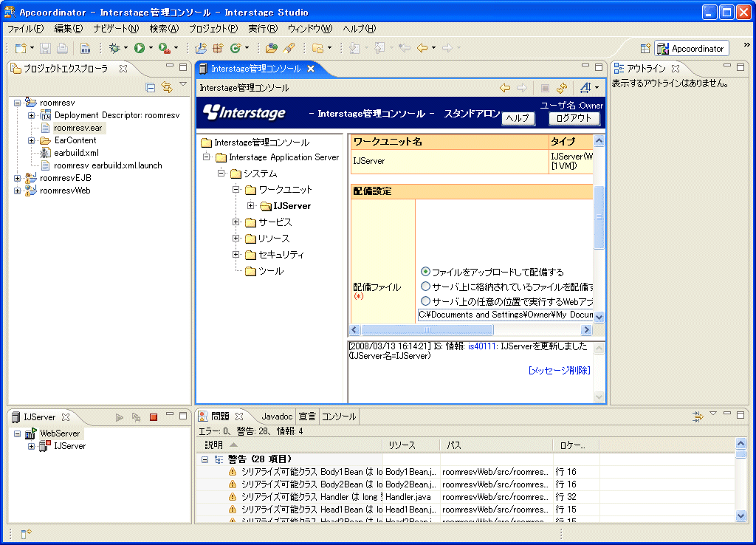Expand the サービス folder in console tree
Viewport: 756px width, 545px height.
(236, 222)
